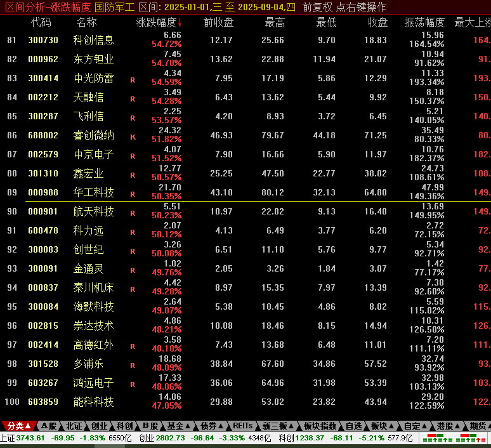
Task: Expand the 港股 tab menu
Action: pyautogui.click(x=448, y=426)
